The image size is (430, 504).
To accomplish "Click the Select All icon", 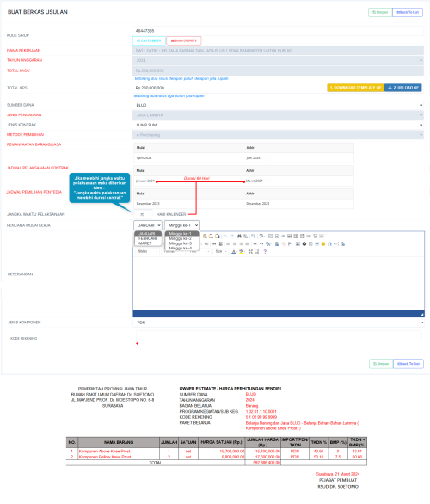I will pos(253,236).
